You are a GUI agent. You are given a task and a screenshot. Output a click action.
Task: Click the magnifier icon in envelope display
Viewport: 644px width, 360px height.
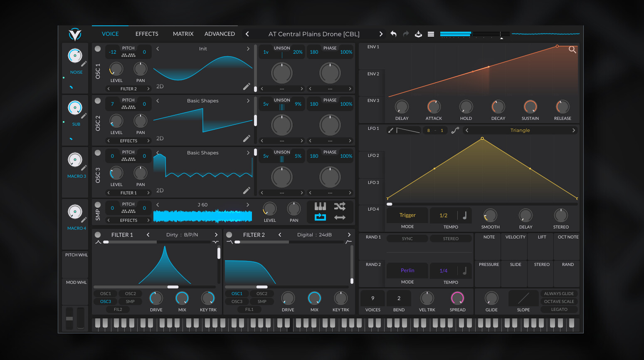(x=572, y=50)
